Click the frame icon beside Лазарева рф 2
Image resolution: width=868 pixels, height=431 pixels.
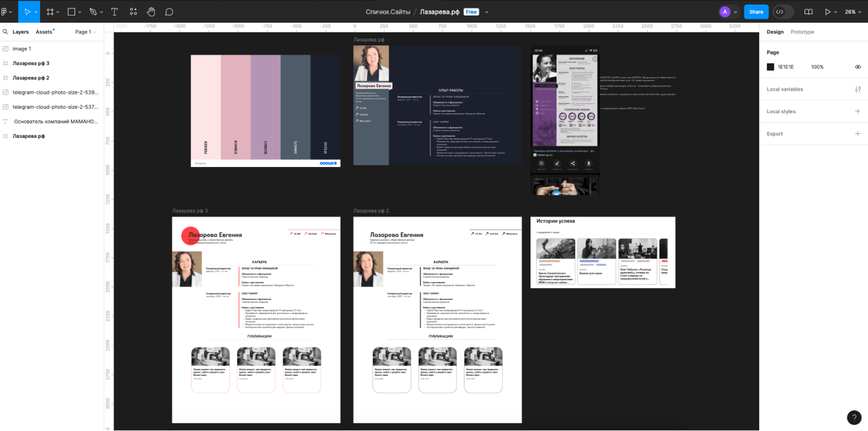coord(6,78)
